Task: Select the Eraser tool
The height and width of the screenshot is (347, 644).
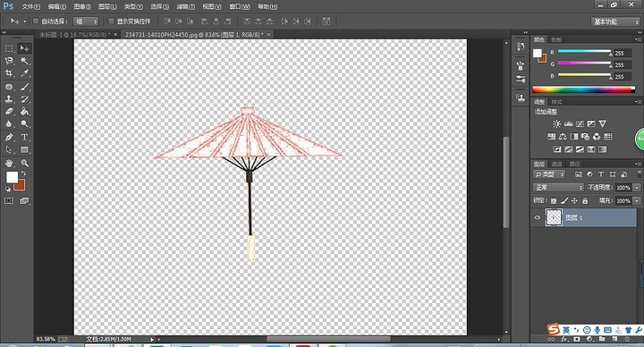Action: 9,111
